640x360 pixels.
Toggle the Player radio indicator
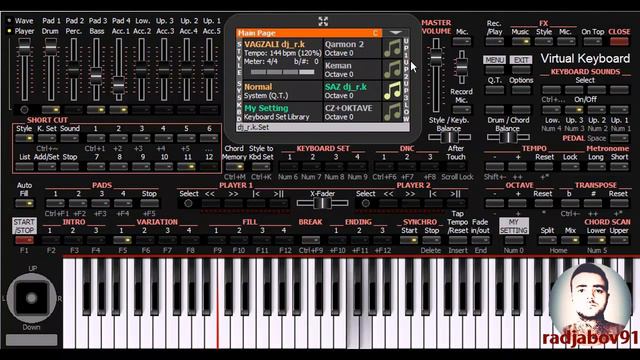tap(9, 31)
